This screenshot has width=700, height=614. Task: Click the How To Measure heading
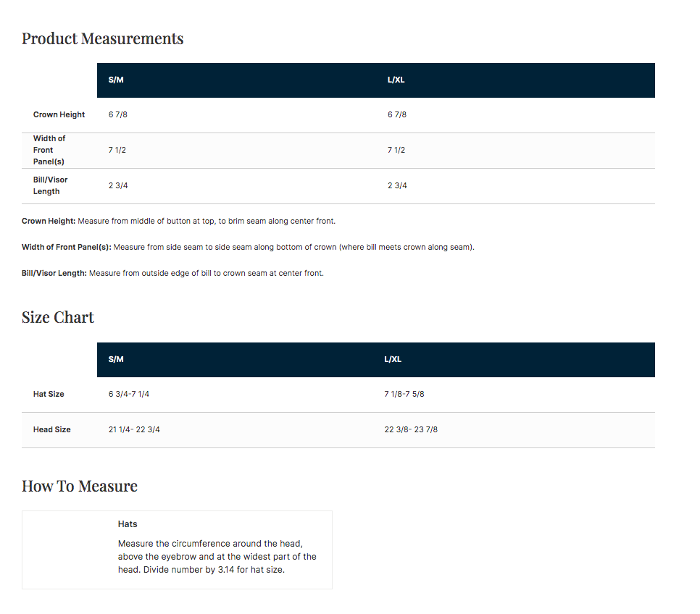point(80,486)
